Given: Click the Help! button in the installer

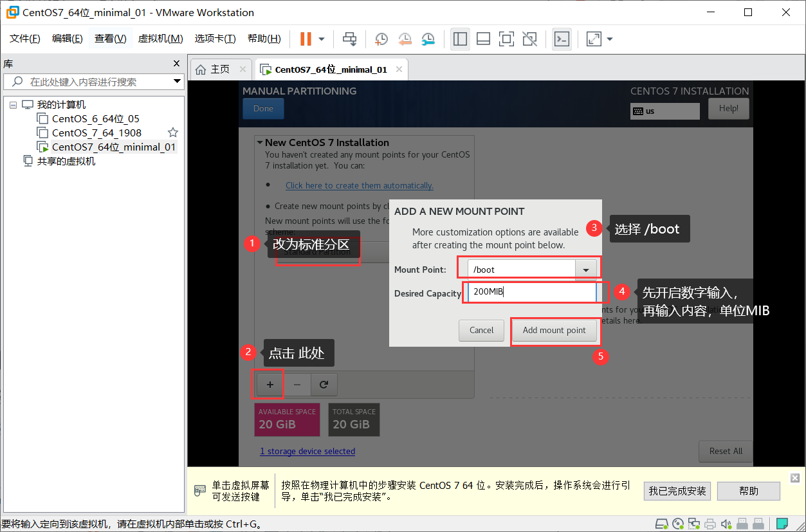Looking at the screenshot, I should (729, 109).
